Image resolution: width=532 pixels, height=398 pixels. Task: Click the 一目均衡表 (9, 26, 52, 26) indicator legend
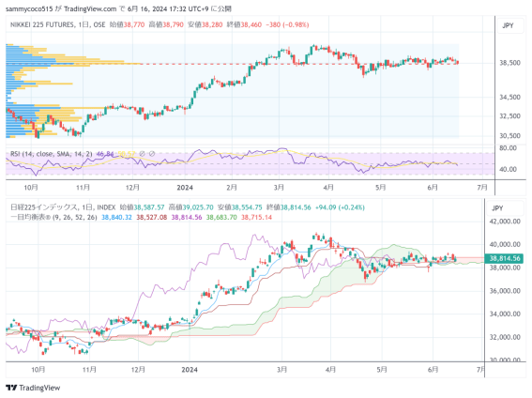point(53,217)
